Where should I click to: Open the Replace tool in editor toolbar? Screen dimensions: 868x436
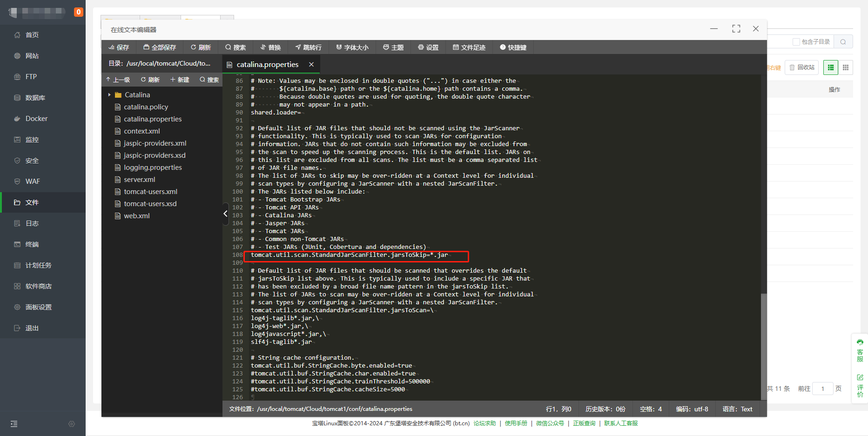coord(270,47)
